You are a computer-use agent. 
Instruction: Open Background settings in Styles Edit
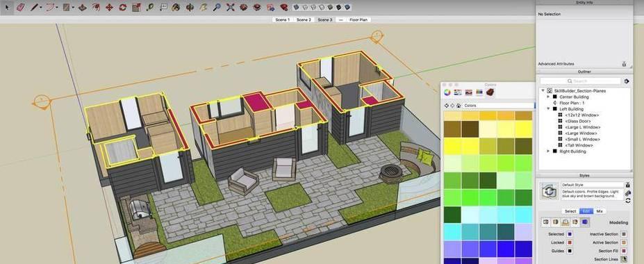pos(565,222)
